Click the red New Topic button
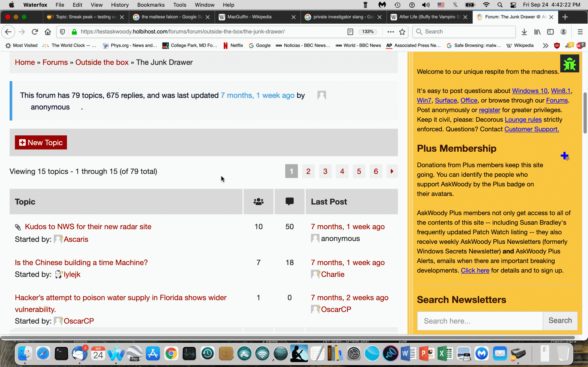Image resolution: width=588 pixels, height=367 pixels. coord(41,142)
